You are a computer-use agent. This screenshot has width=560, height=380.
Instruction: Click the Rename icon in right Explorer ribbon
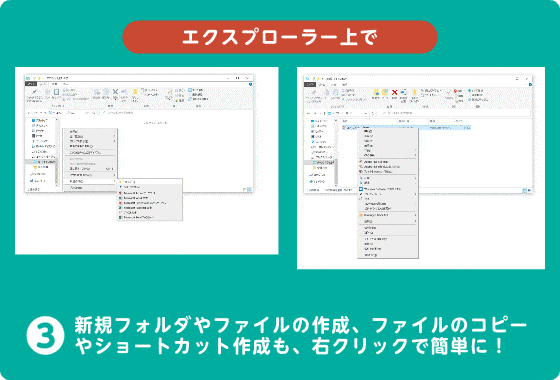coord(404,92)
